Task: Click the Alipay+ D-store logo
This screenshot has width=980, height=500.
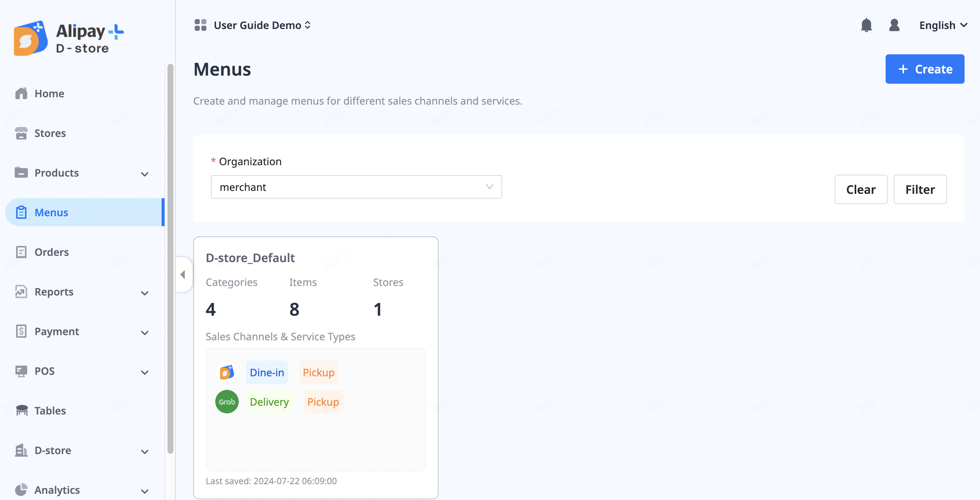Action: tap(68, 38)
